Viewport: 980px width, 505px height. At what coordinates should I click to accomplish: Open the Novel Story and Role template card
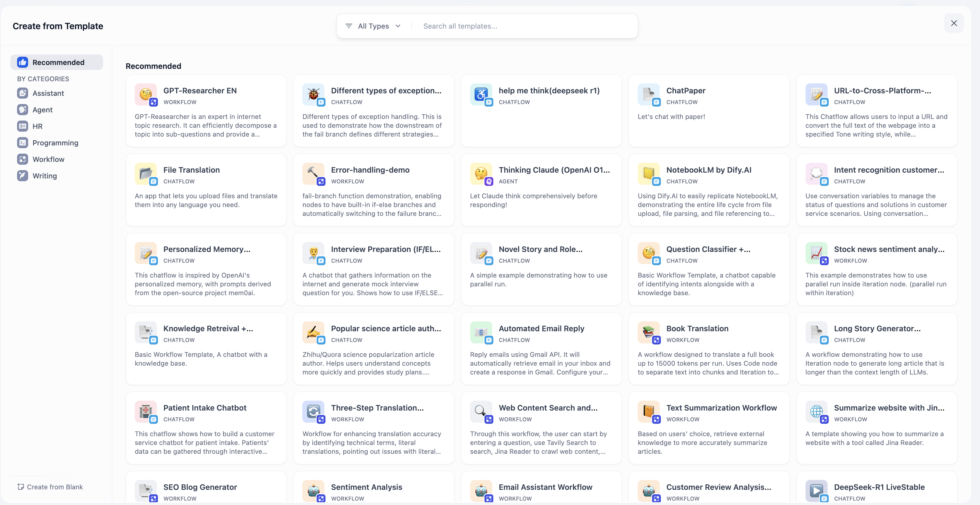pyautogui.click(x=541, y=269)
